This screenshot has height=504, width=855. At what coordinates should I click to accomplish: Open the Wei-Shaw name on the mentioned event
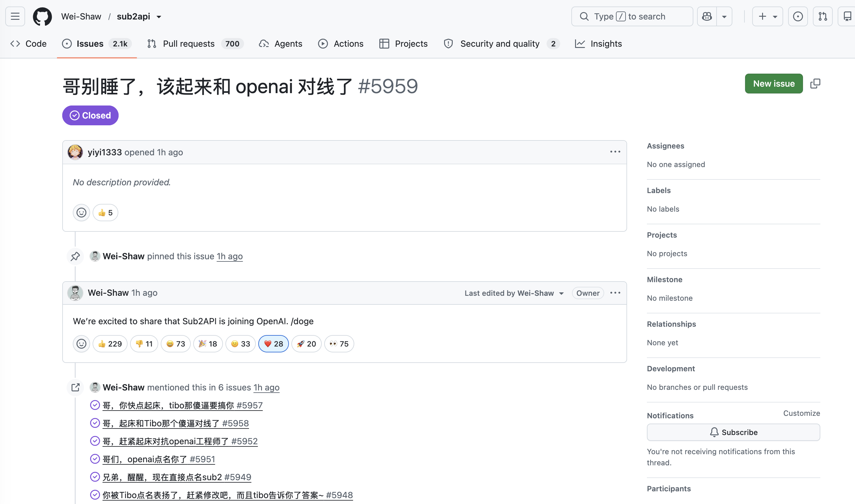tap(124, 387)
